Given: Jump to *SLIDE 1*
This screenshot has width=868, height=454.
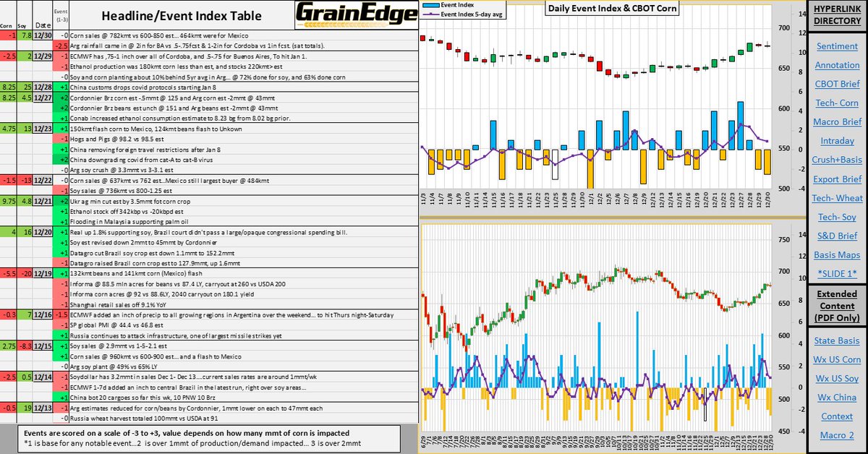Looking at the screenshot, I should click(836, 273).
